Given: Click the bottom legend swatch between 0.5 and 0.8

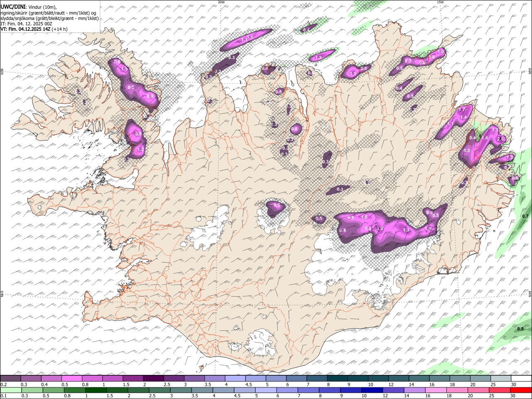Looking at the screenshot, I should pos(54,390).
